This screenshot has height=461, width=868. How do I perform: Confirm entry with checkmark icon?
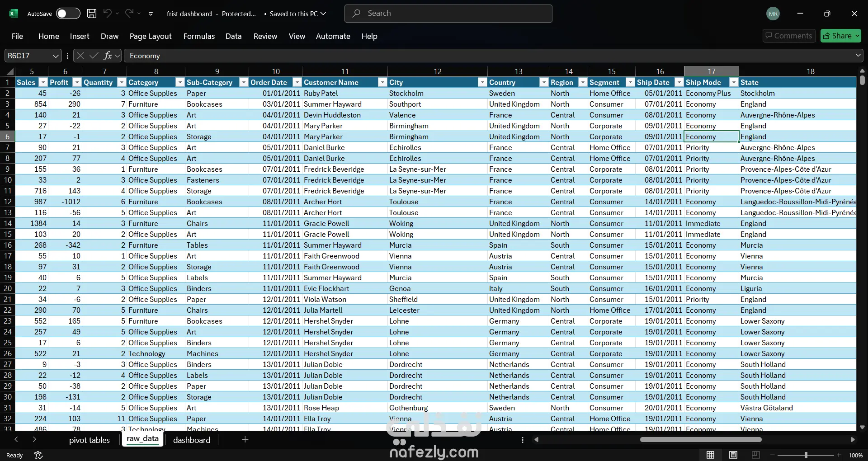click(94, 56)
